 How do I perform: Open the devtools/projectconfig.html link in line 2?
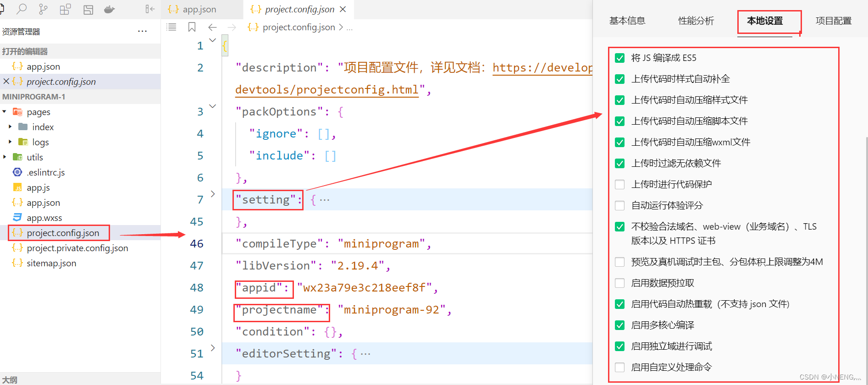click(x=326, y=89)
